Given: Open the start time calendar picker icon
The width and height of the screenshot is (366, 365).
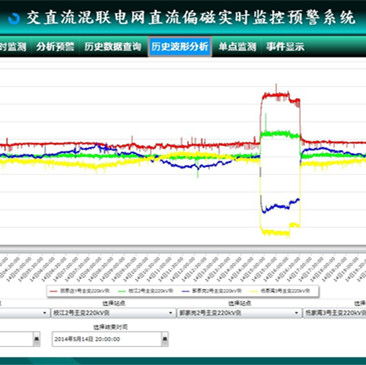Looking at the screenshot, I should [37, 339].
